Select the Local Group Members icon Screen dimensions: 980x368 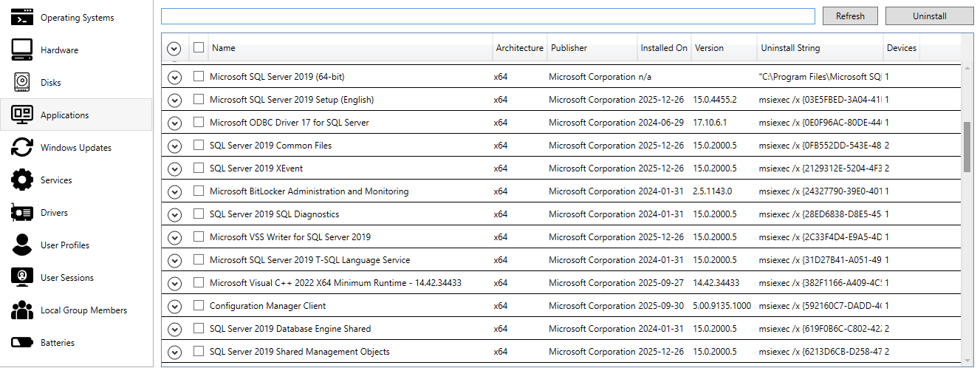22,310
